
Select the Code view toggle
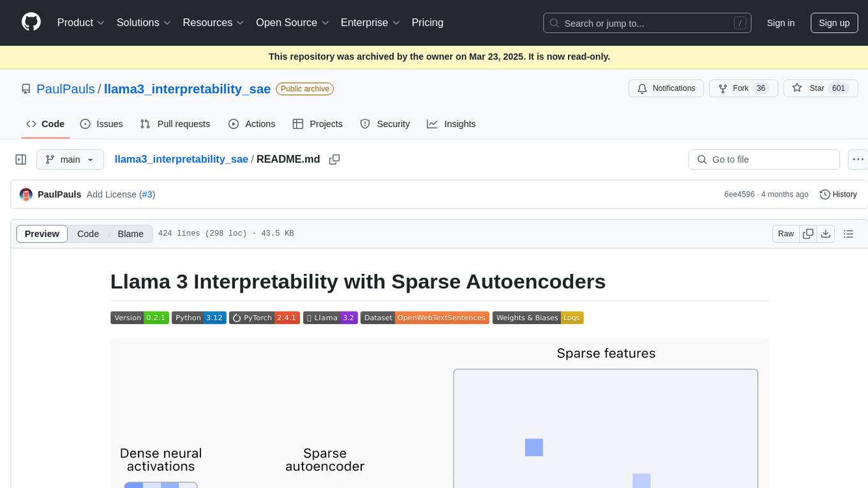88,234
